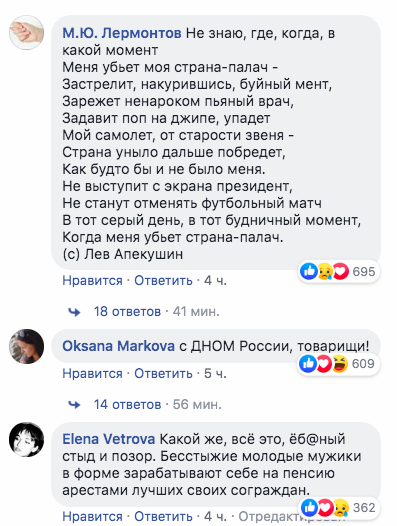The width and height of the screenshot is (397, 526).
Task: Show reaction count 609 details
Action: [x=363, y=364]
